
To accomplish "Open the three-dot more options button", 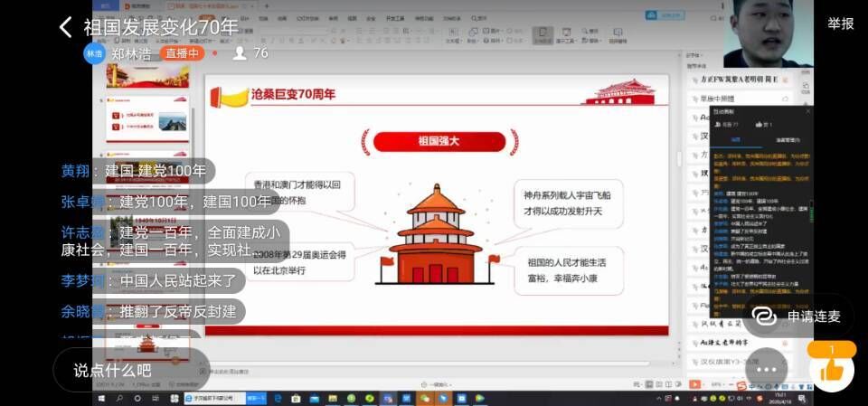I will click(x=768, y=369).
